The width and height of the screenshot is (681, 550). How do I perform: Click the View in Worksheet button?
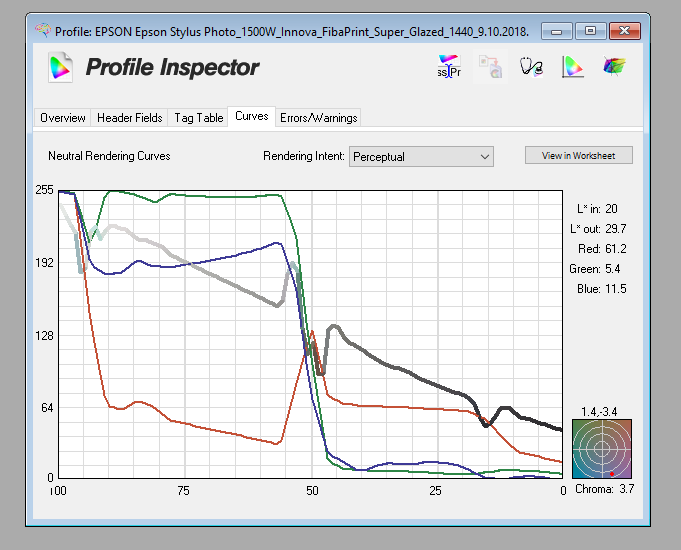579,156
